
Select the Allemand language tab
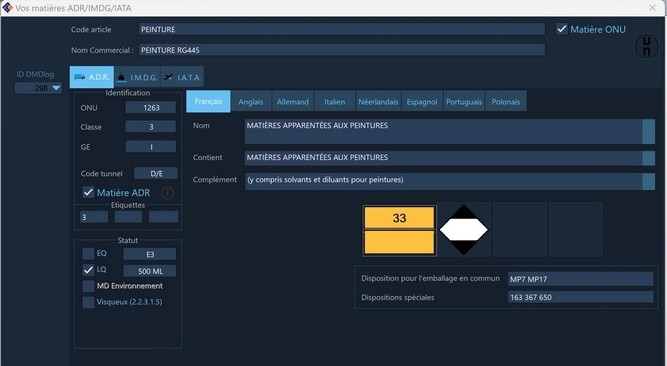pos(293,101)
